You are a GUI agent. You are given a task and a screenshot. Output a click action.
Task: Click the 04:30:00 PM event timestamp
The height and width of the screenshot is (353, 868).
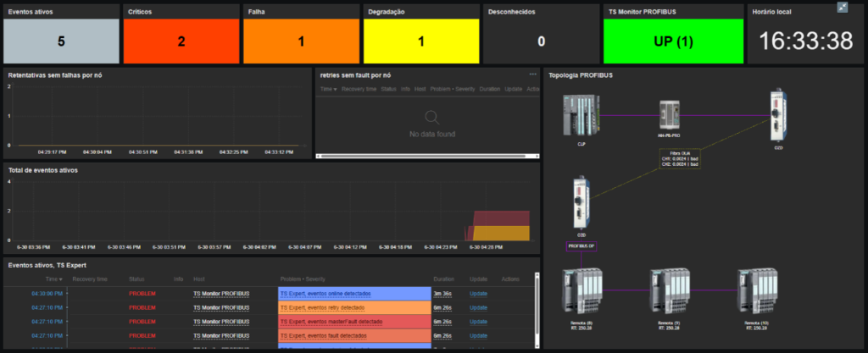[47, 294]
